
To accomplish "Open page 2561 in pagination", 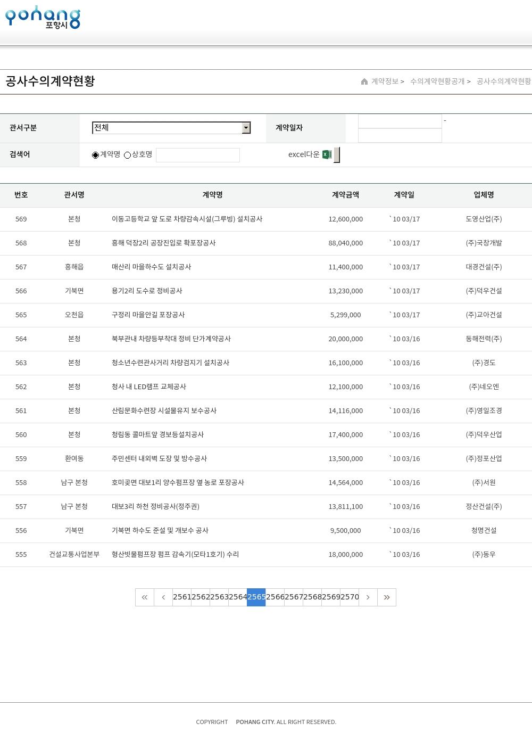I will click(x=182, y=597).
